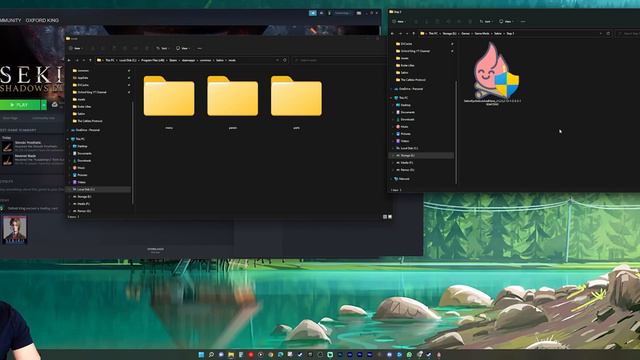The height and width of the screenshot is (360, 640).
Task: Click the Oxford King character thumbnail in Steam
Action: (x=15, y=229)
